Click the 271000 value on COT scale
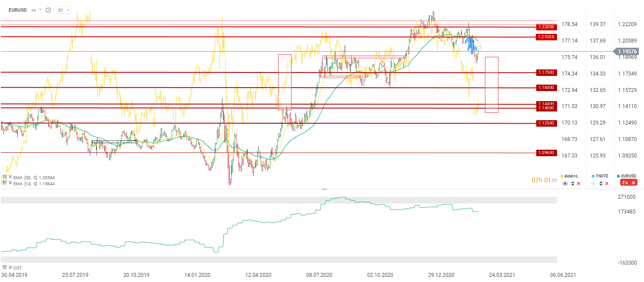Image resolution: width=644 pixels, height=282 pixels. 627,197
